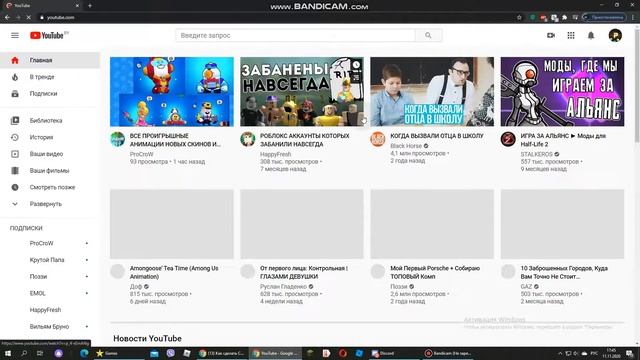Open Смотреть позже in the sidebar
Image resolution: width=640 pixels, height=360 pixels.
tap(50, 187)
